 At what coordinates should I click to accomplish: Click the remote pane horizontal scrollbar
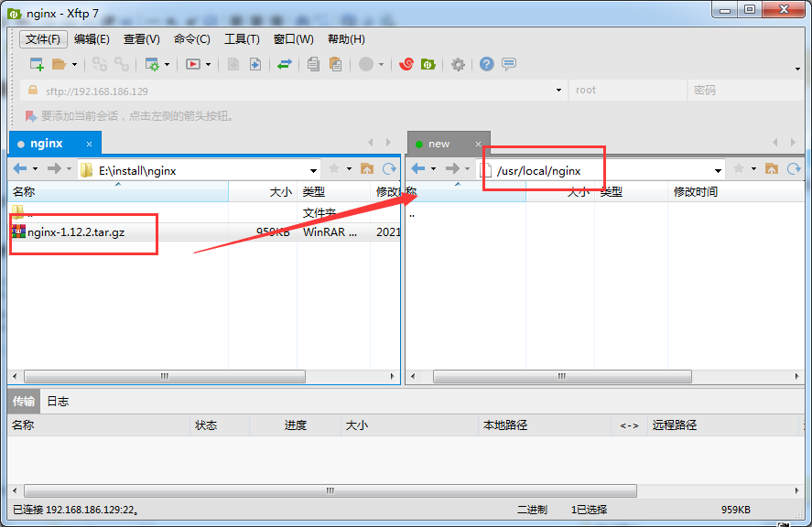coord(562,376)
